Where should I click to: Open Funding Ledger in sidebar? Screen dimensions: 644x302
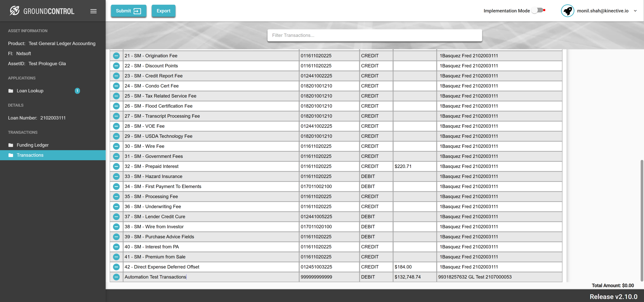coord(33,145)
